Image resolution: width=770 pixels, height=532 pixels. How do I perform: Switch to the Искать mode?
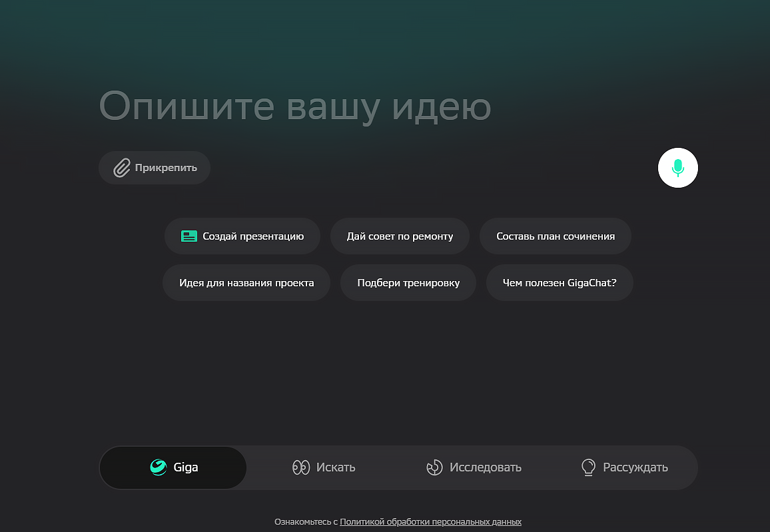pyautogui.click(x=324, y=467)
